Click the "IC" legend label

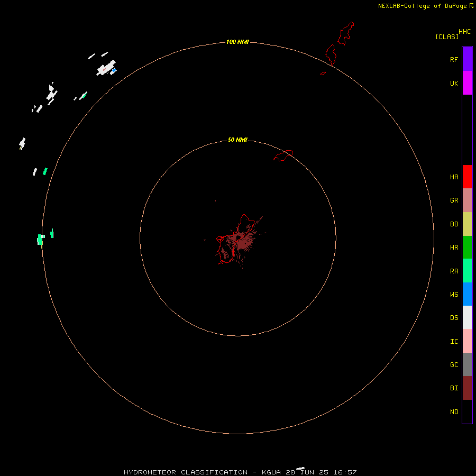454,342
